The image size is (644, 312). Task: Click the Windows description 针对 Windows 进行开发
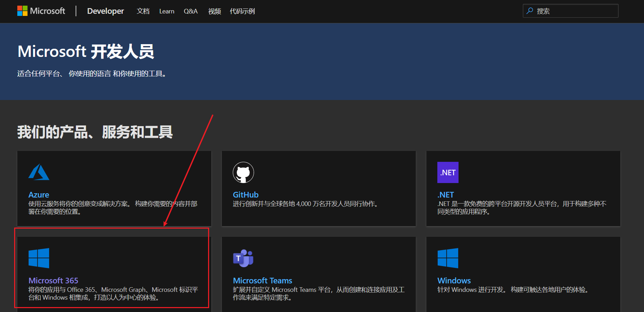[x=513, y=290]
